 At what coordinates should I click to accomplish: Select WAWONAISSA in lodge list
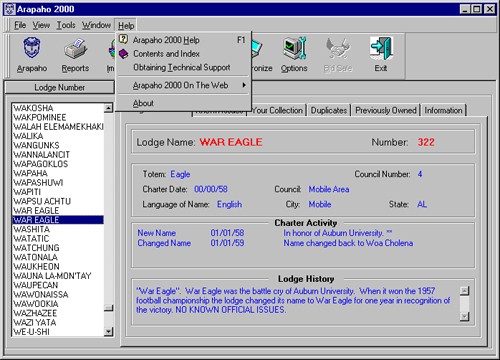[x=58, y=295]
